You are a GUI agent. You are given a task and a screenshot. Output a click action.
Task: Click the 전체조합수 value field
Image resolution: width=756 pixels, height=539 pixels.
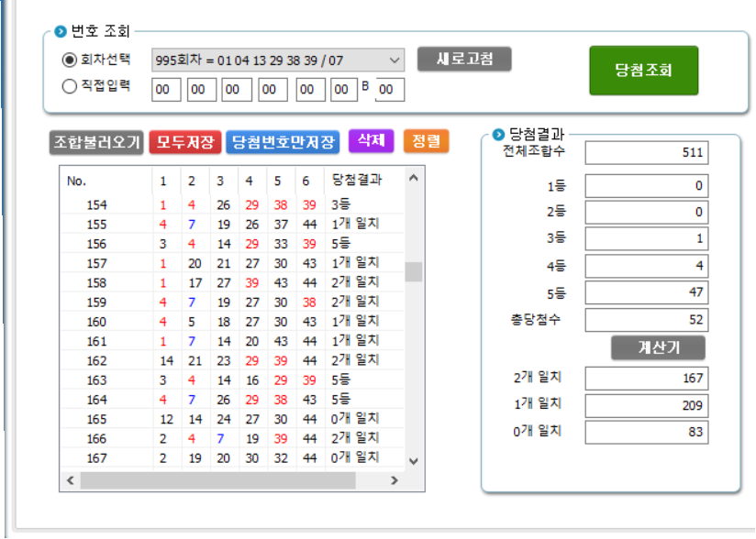(x=646, y=152)
